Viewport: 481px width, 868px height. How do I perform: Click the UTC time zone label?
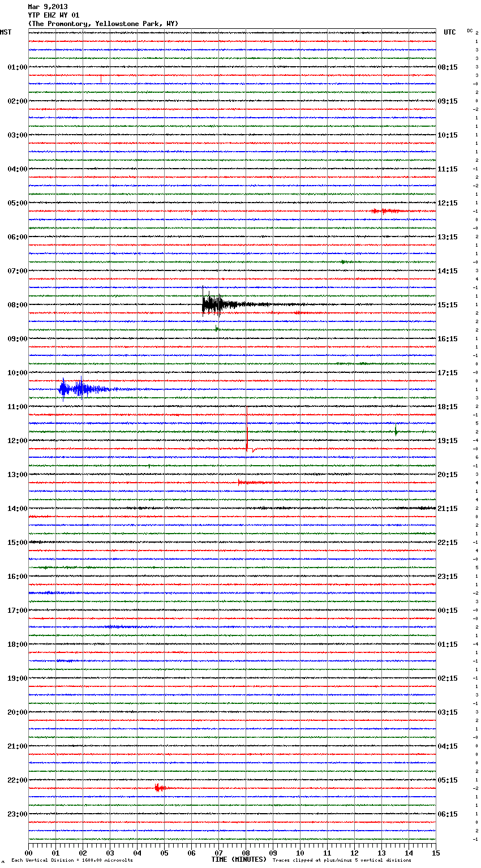coord(449,32)
